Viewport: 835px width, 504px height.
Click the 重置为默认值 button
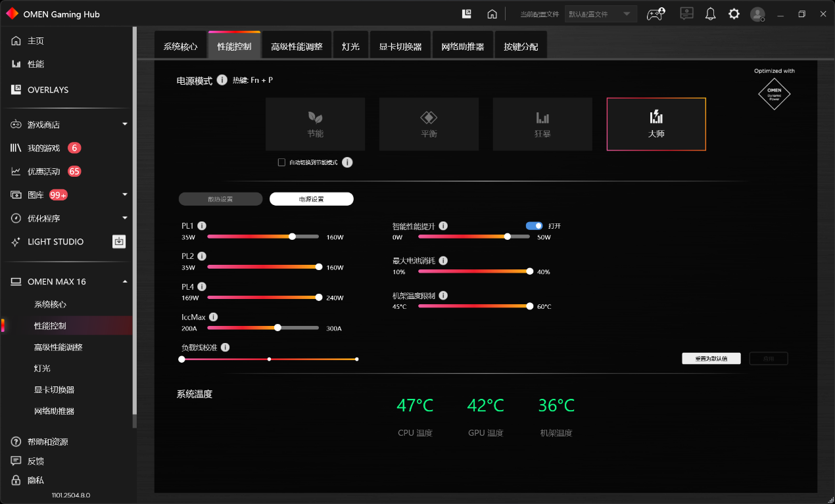(711, 358)
